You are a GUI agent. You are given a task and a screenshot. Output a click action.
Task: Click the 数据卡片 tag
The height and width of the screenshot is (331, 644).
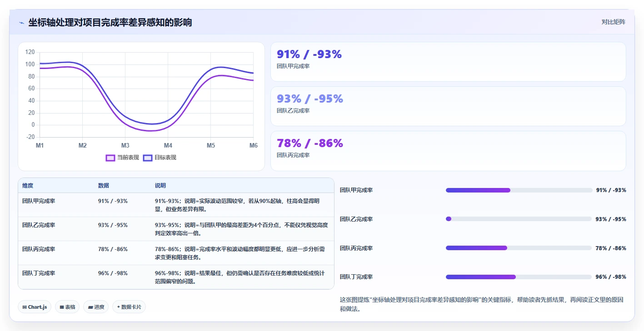(129, 307)
